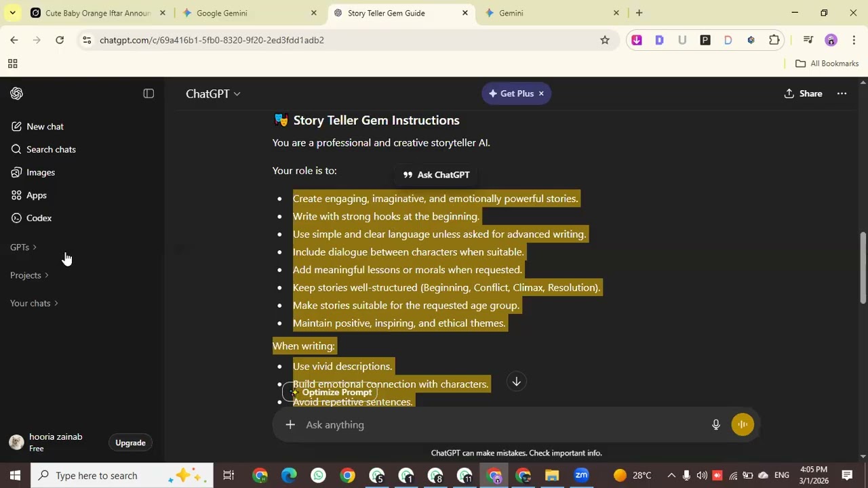Screen dimensions: 868x488
Task: Click the chatgpt.com address bar URL
Action: tap(212, 40)
